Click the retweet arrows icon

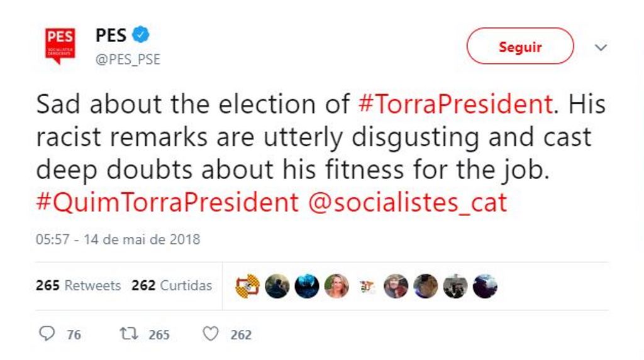[129, 334]
